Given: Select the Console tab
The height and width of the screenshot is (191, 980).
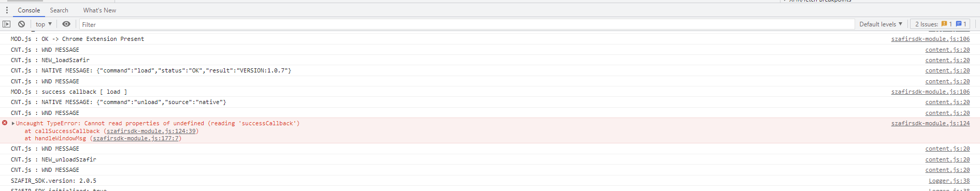Looking at the screenshot, I should coord(29,10).
